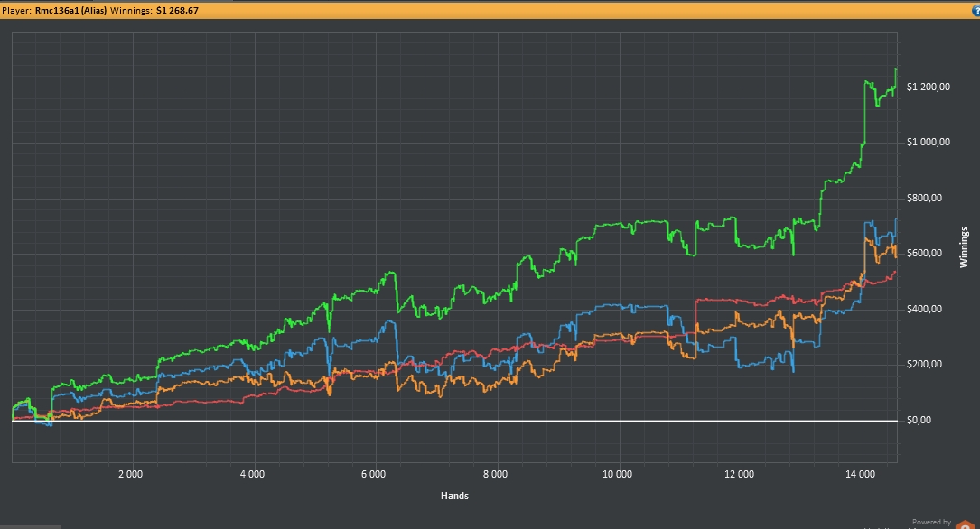Click the 'Powered by' link text
The width and height of the screenshot is (980, 529).
point(931,522)
